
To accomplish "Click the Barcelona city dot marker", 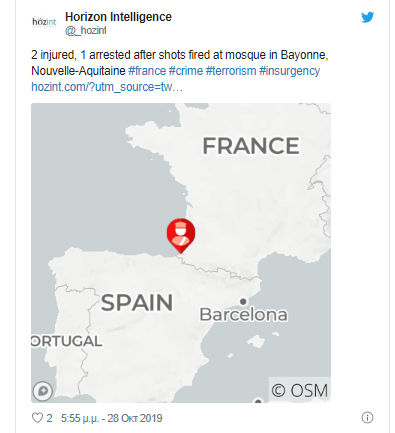I will [x=243, y=301].
